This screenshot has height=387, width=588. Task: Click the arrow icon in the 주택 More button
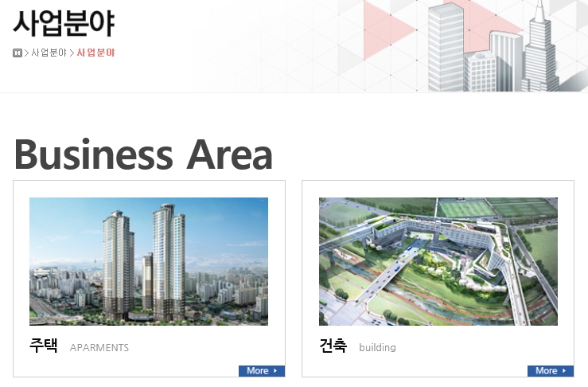click(x=275, y=371)
